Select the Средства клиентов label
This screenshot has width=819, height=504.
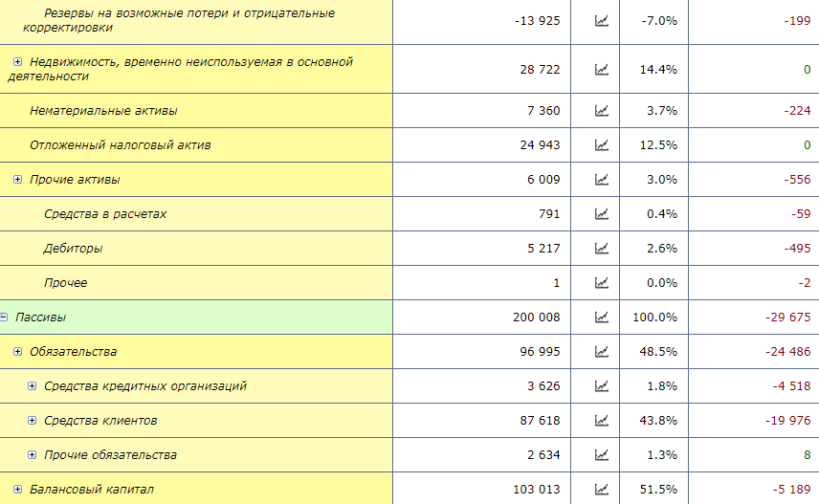(x=100, y=421)
